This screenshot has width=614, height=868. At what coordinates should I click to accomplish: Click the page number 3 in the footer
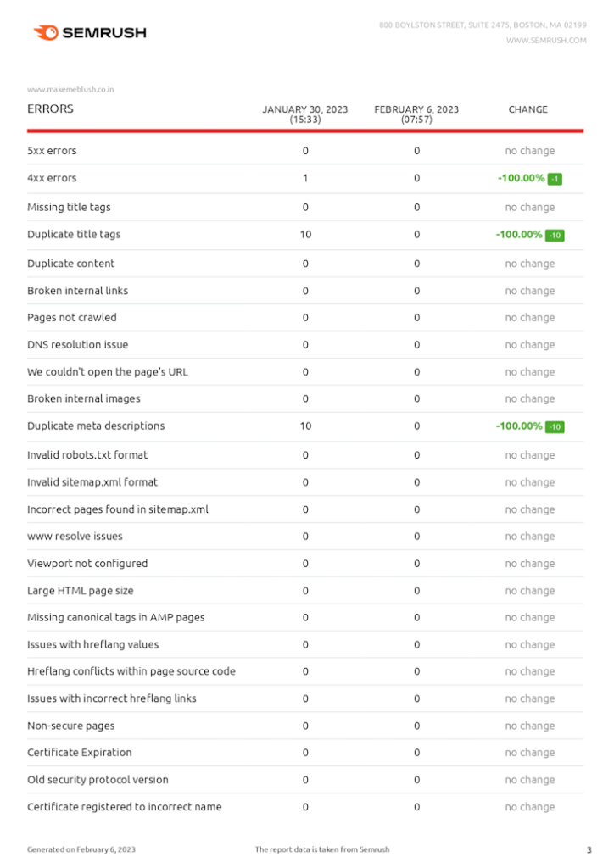coord(589,849)
